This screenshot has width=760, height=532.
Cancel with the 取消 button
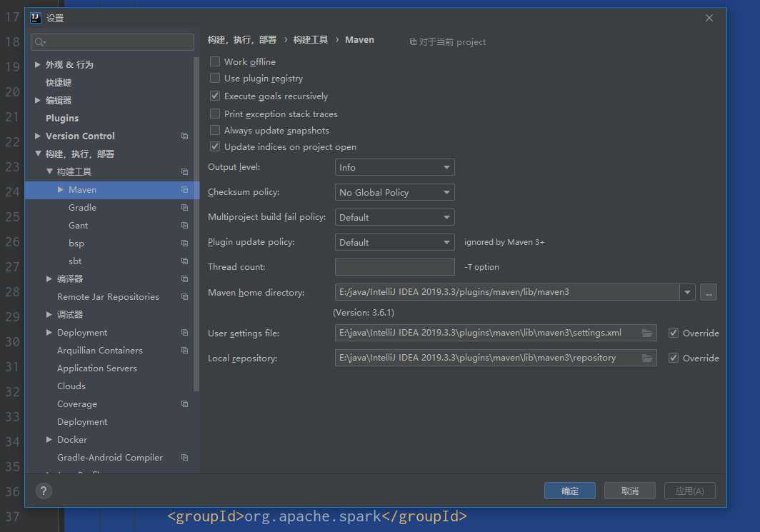[629, 491]
